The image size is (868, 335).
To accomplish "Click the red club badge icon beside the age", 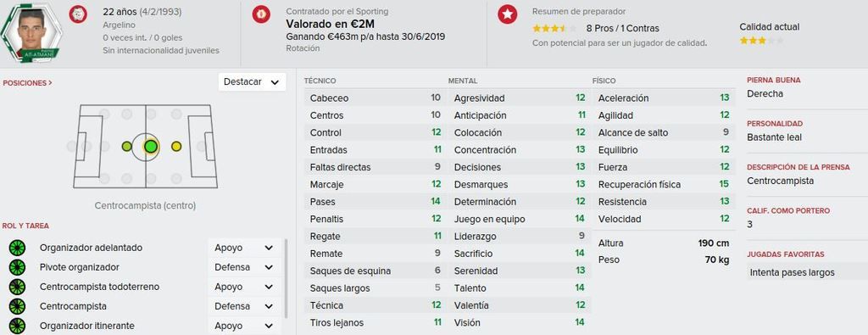I will pos(78,14).
